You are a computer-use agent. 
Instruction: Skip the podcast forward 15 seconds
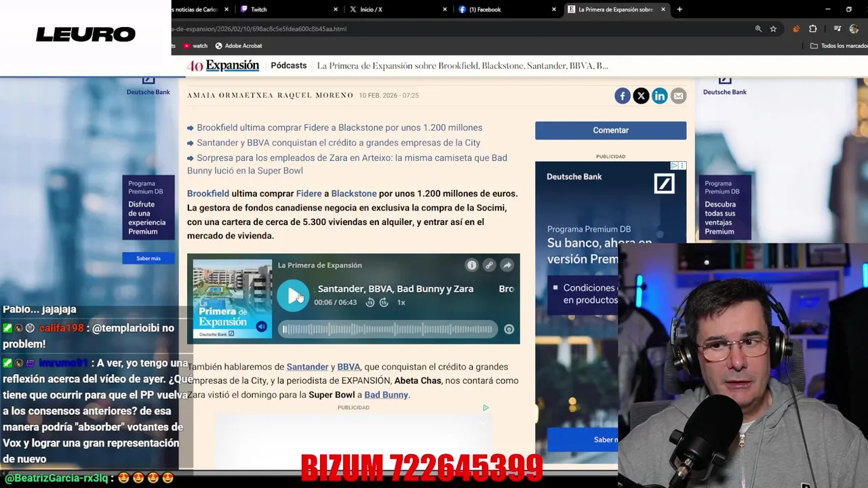point(384,302)
